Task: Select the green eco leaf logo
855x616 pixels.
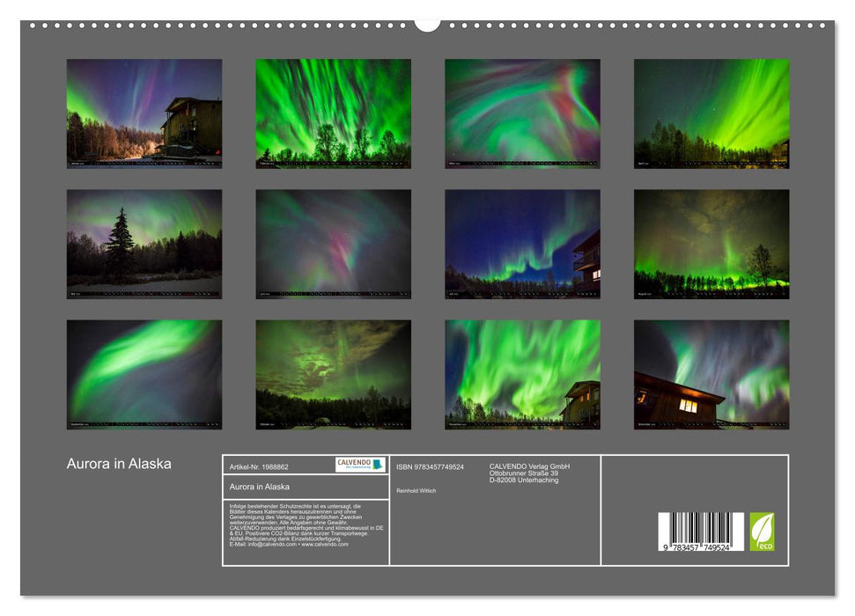Action: 761,532
